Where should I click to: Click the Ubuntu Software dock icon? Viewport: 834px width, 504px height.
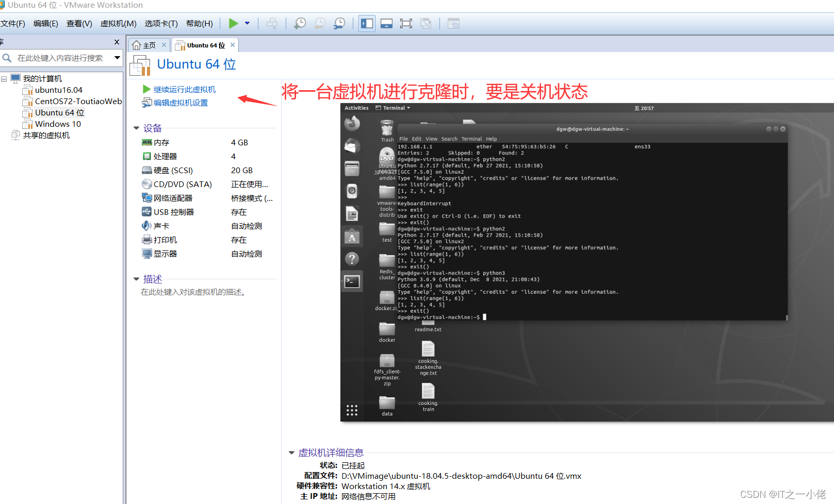coord(352,237)
